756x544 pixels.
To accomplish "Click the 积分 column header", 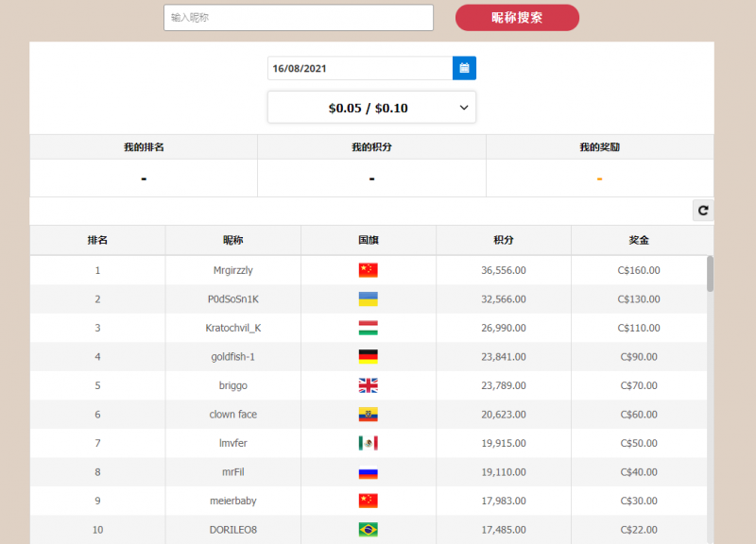I will [503, 240].
